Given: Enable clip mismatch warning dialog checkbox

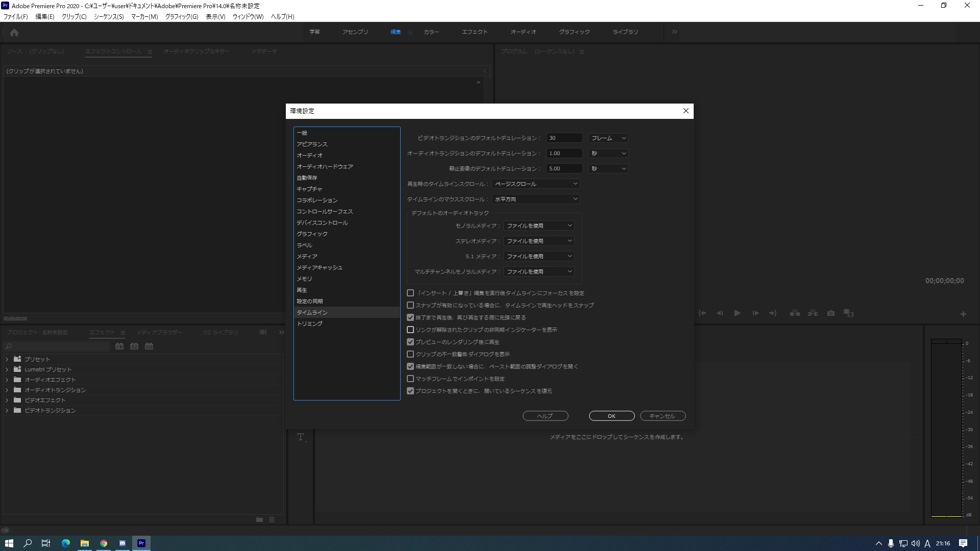Looking at the screenshot, I should 410,354.
